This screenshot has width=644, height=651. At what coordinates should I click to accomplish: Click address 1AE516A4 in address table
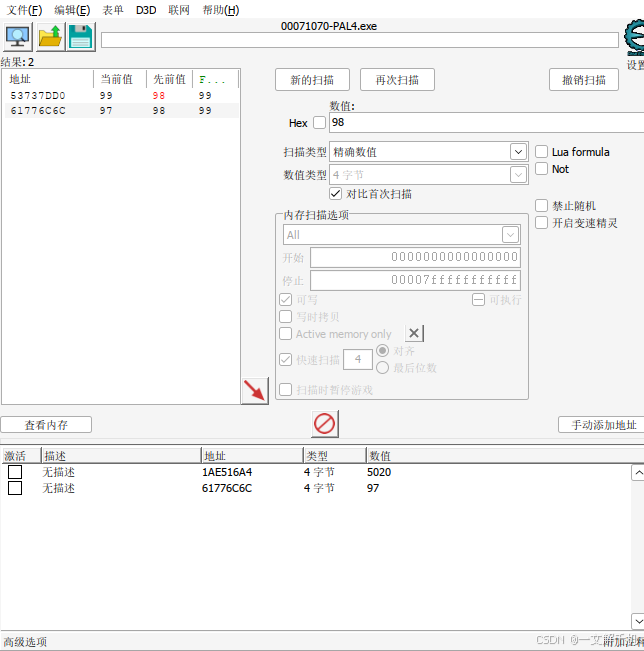[x=227, y=472]
